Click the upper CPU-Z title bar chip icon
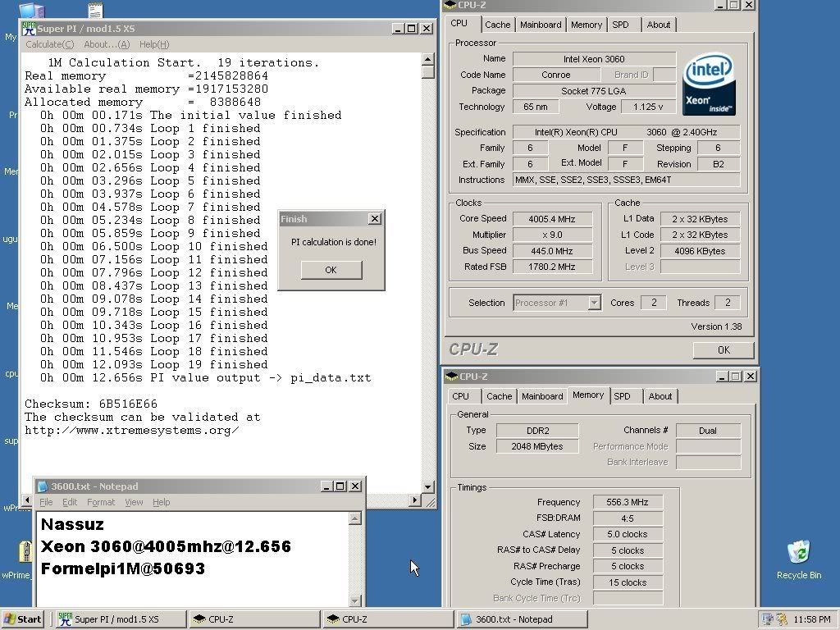 (450, 5)
